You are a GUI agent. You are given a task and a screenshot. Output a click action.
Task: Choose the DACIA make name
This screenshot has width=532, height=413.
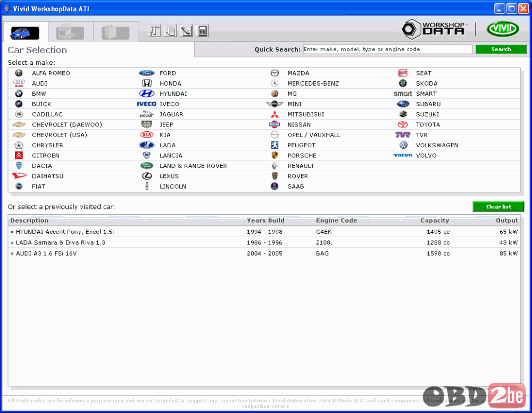[41, 166]
